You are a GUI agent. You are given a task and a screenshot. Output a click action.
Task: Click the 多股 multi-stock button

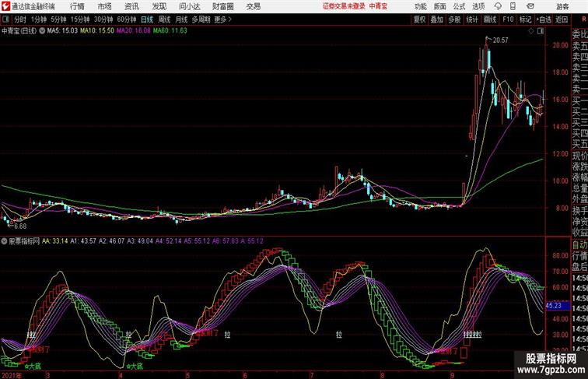(x=454, y=19)
